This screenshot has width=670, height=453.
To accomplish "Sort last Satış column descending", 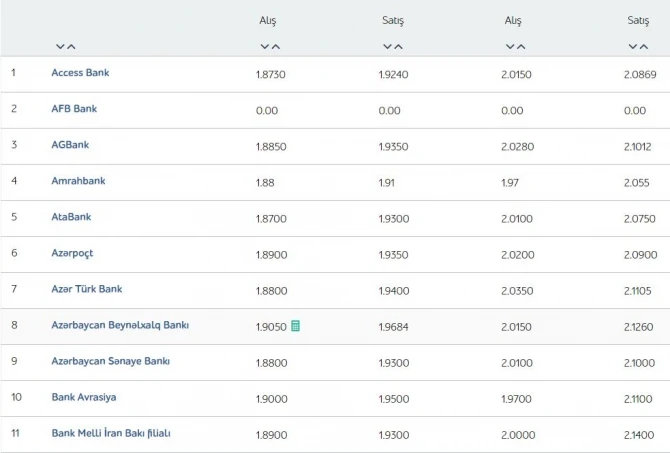I will click(x=633, y=47).
